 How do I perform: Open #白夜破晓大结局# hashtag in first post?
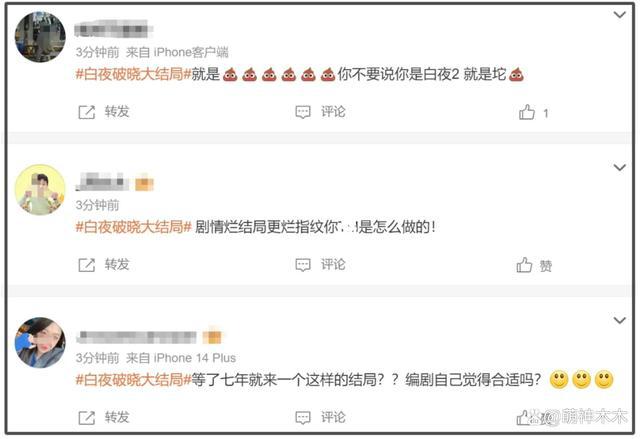[133, 74]
